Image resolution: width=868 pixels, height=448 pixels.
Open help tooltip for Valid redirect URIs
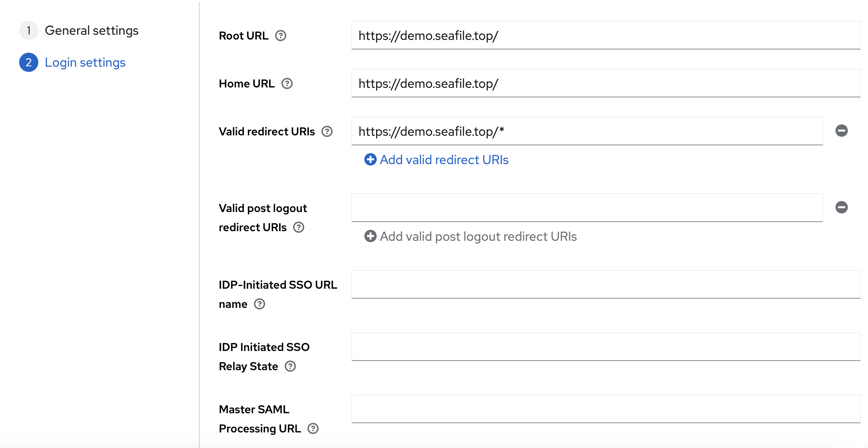click(x=327, y=131)
